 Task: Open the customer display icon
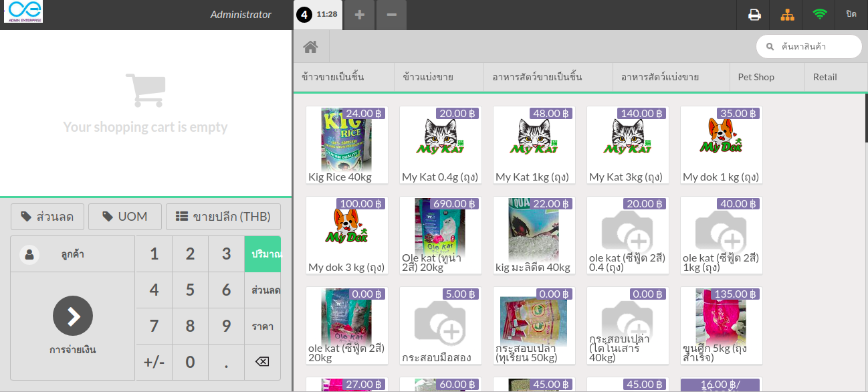787,14
